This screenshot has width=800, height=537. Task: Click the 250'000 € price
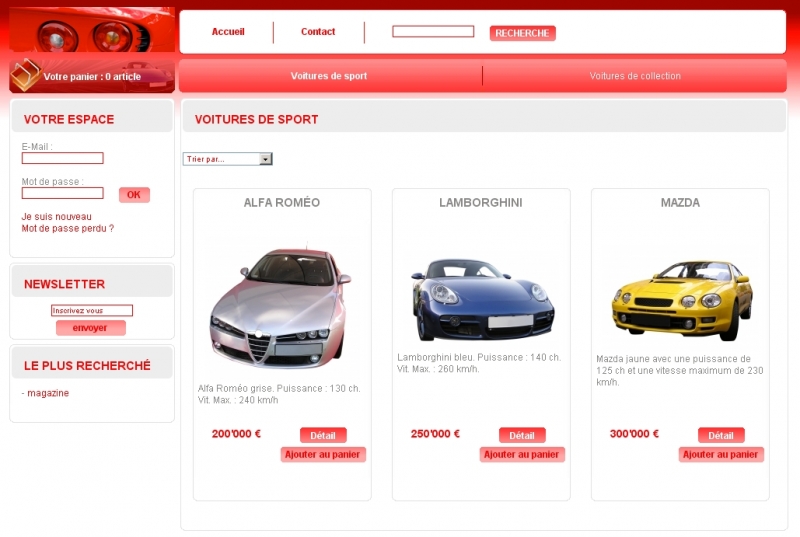pos(435,434)
